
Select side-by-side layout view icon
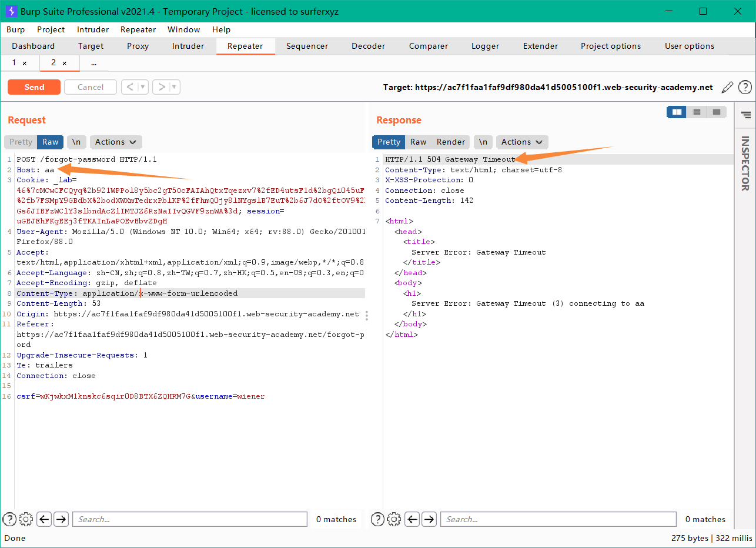point(677,112)
